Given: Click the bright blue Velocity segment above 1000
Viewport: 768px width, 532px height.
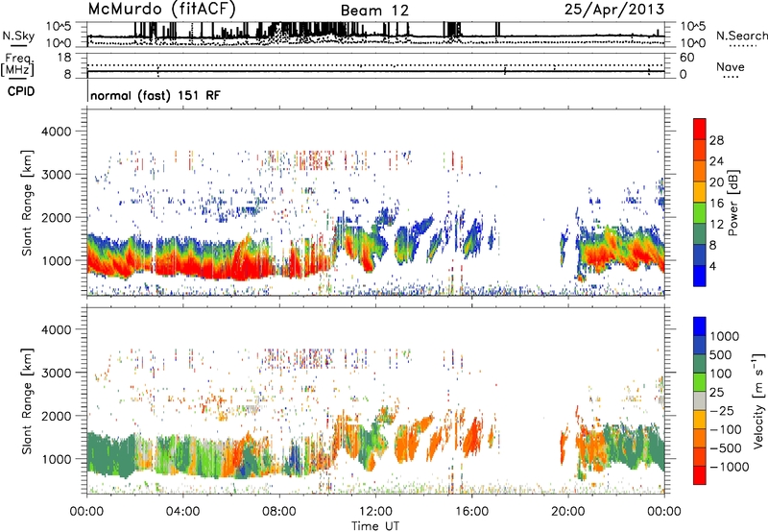Looking at the screenshot, I should coord(700,326).
